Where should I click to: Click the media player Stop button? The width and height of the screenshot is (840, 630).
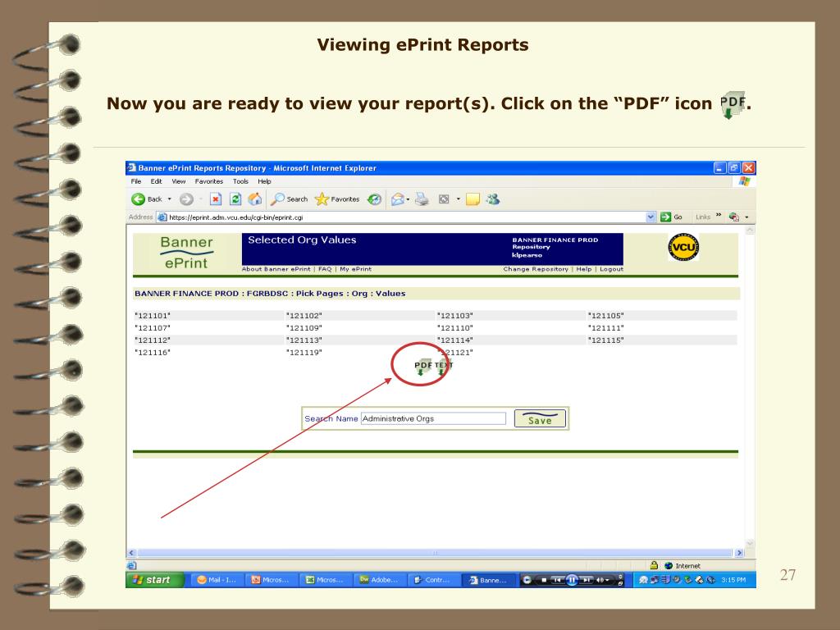click(544, 580)
